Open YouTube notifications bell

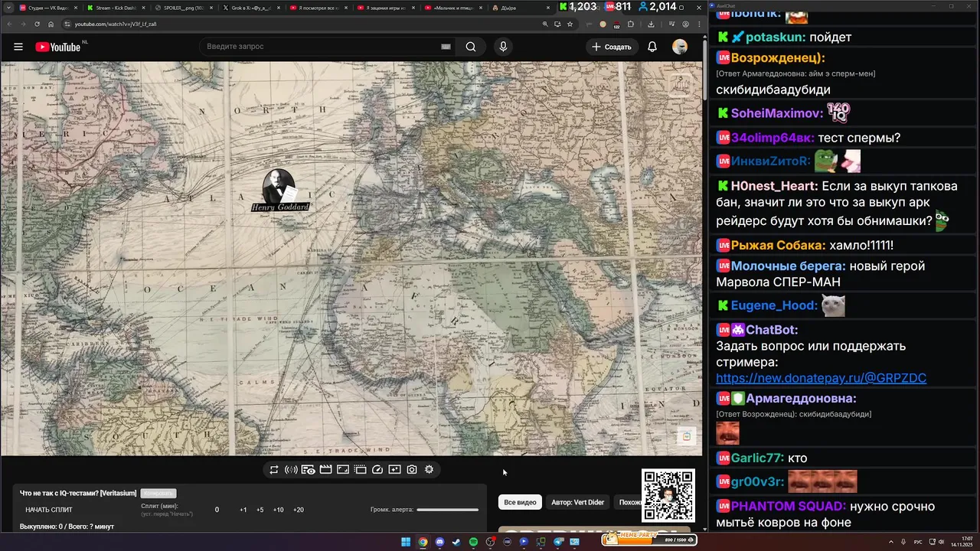click(x=652, y=47)
